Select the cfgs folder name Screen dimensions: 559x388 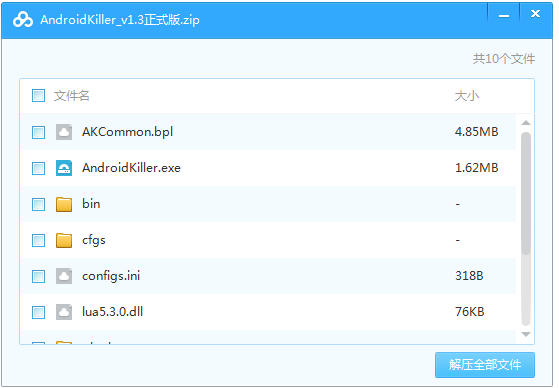tap(94, 240)
